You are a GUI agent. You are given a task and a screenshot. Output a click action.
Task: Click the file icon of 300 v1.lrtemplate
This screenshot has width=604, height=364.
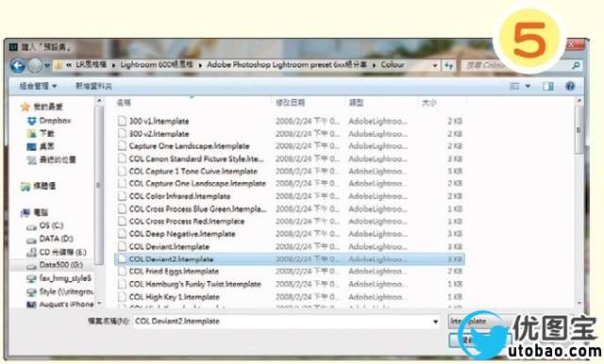(x=122, y=122)
